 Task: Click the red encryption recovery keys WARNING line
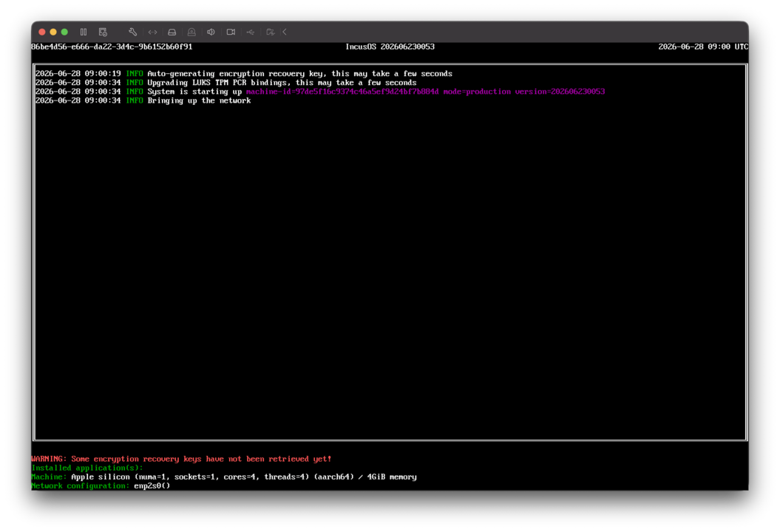click(x=181, y=459)
